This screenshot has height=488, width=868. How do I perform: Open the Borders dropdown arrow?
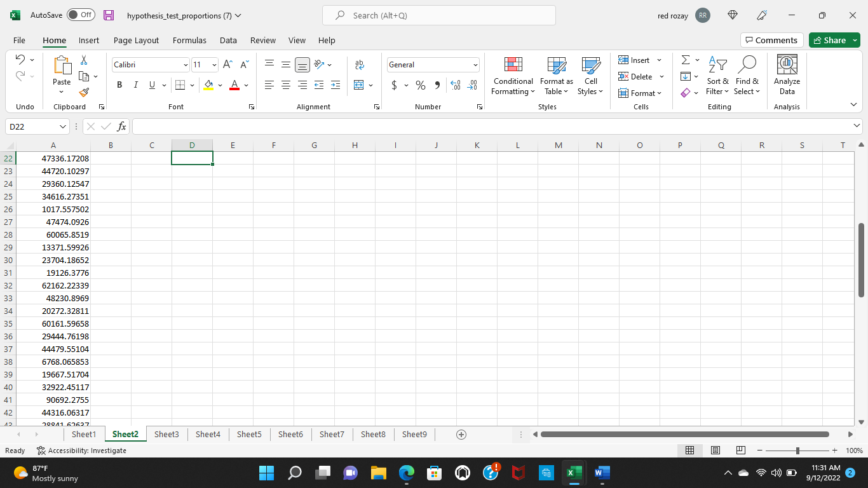[193, 85]
